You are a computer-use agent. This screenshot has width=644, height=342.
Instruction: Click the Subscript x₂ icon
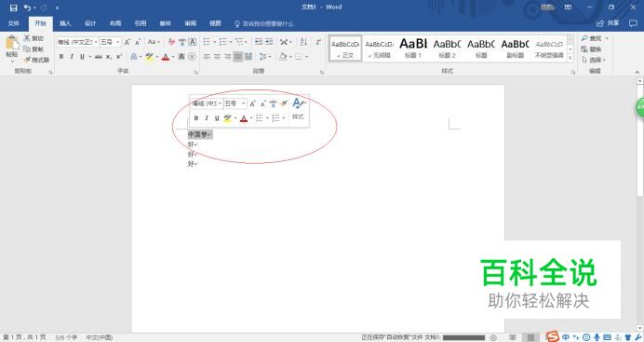click(x=109, y=57)
